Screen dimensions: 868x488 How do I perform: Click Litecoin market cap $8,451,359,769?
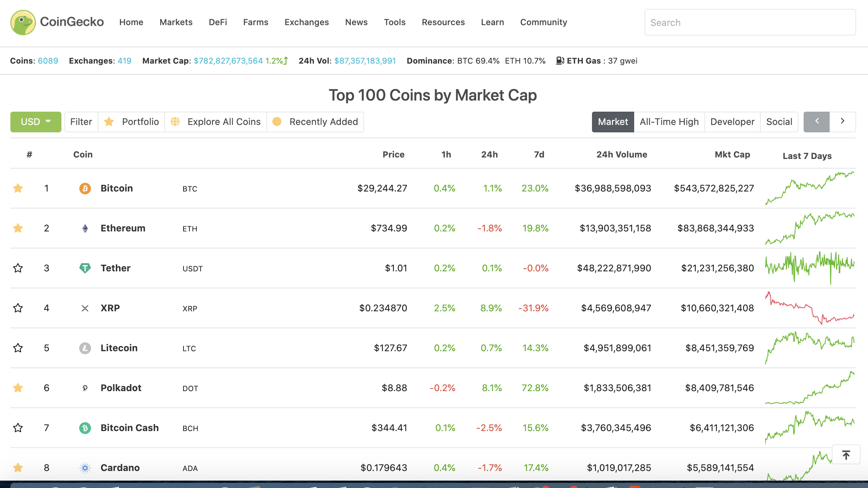(720, 348)
